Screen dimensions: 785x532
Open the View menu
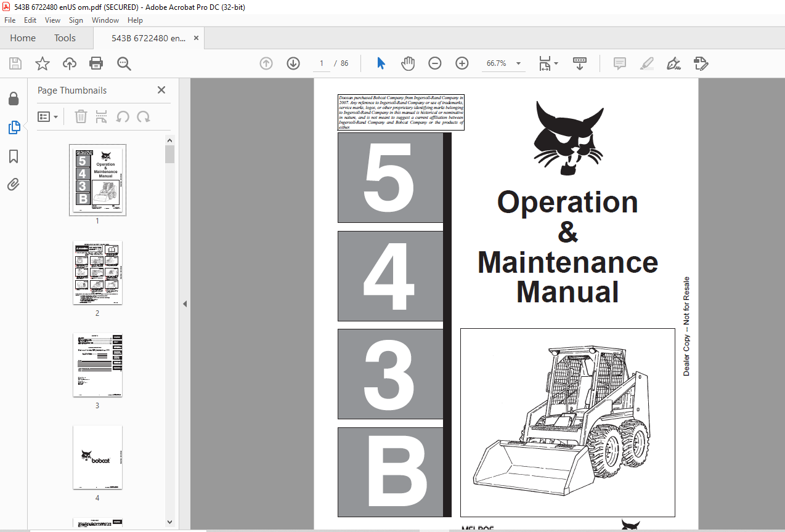point(52,20)
